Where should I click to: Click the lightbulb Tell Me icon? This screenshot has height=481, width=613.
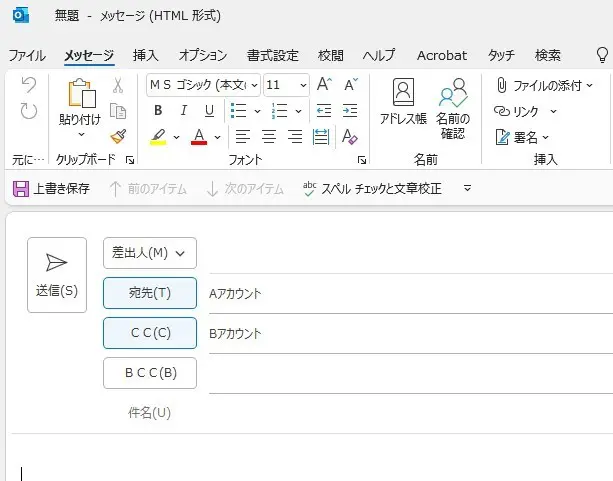[602, 55]
